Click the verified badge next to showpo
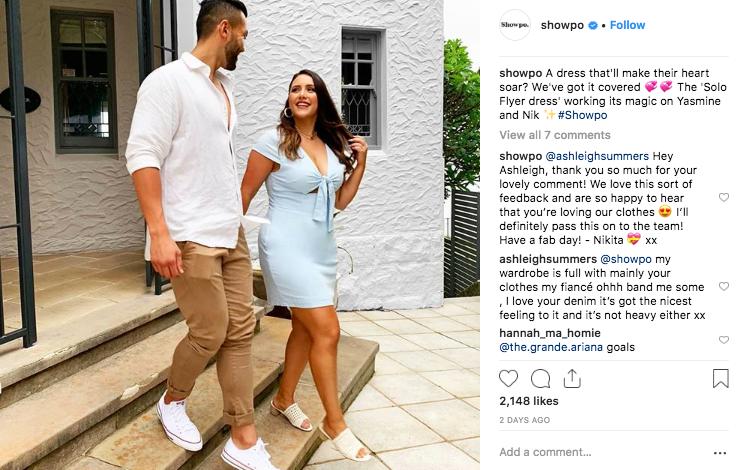 point(593,25)
